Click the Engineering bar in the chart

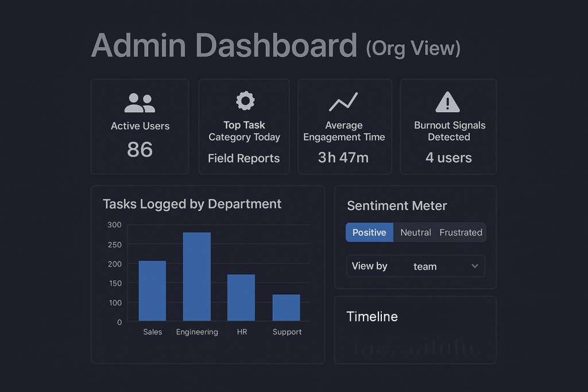pyautogui.click(x=197, y=276)
